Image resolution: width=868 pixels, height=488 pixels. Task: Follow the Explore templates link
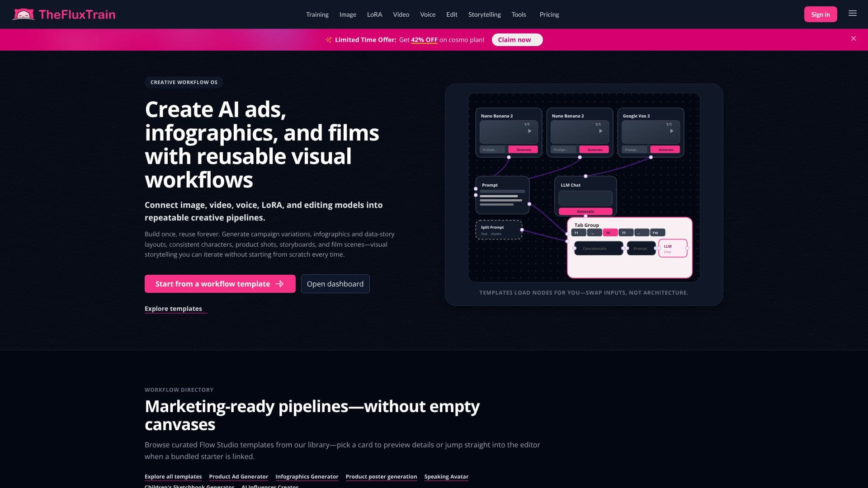[x=173, y=309]
